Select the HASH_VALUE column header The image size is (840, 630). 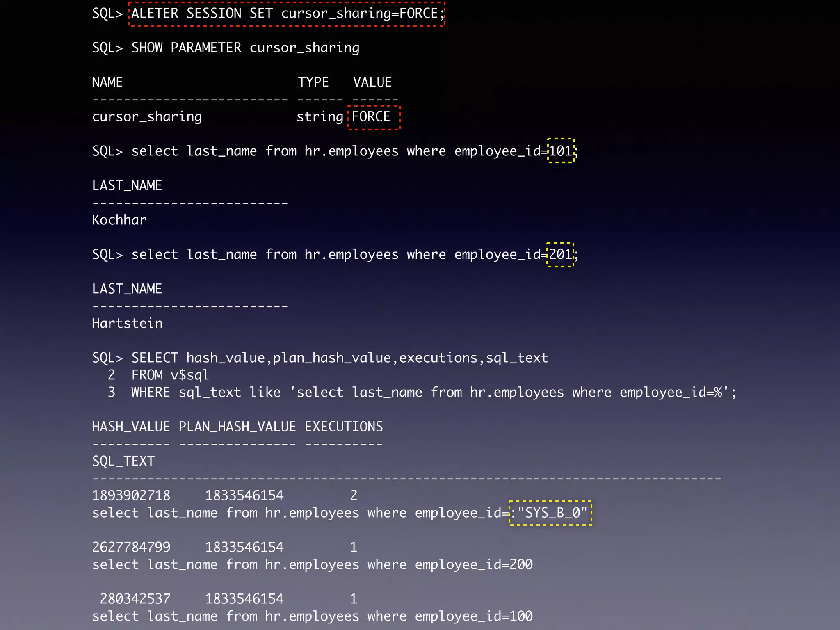[131, 427]
